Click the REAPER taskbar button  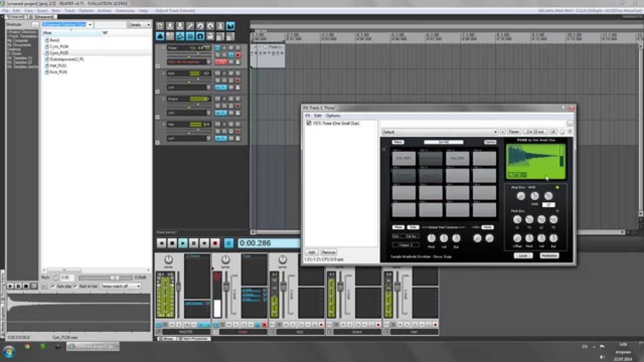[x=94, y=346]
